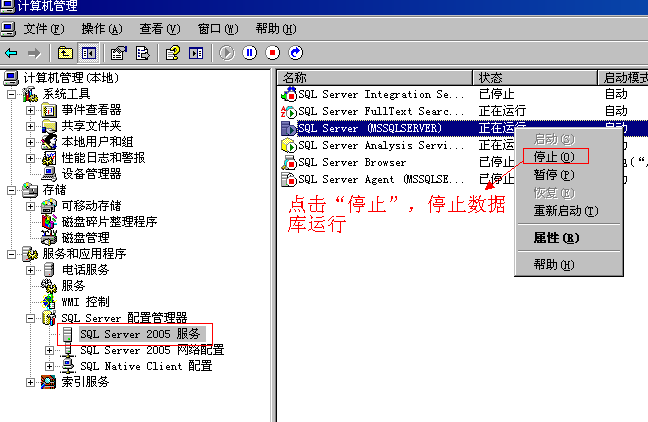Expand the 性能日志和警报 node
Image resolution: width=648 pixels, height=422 pixels.
[x=30, y=158]
